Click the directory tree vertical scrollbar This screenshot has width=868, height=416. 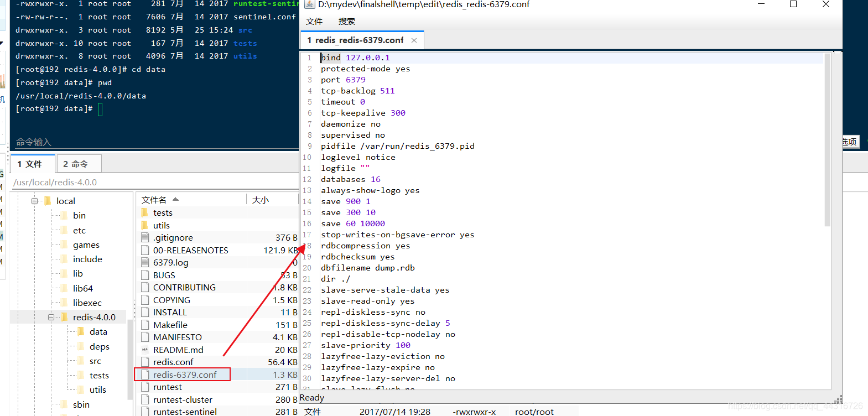[x=130, y=360]
